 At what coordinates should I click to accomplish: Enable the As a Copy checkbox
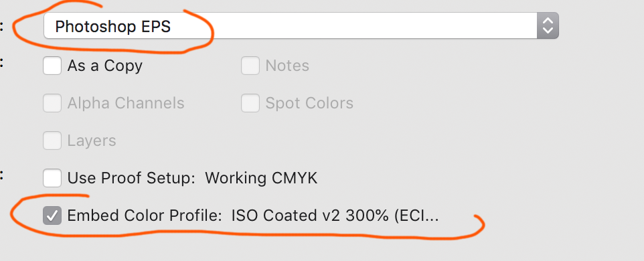pyautogui.click(x=52, y=66)
